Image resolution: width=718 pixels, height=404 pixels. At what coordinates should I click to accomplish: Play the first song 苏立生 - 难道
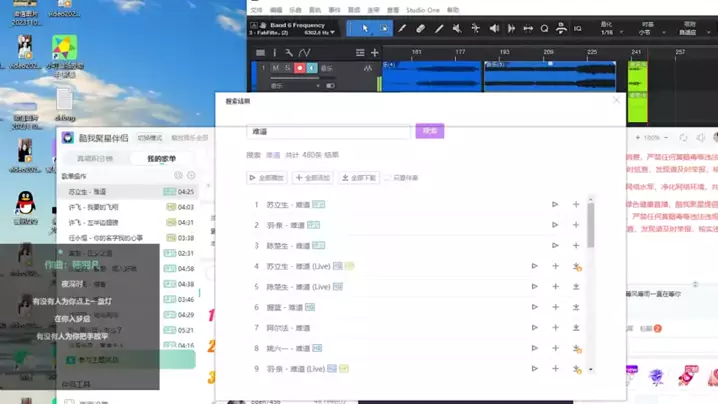[555, 205]
